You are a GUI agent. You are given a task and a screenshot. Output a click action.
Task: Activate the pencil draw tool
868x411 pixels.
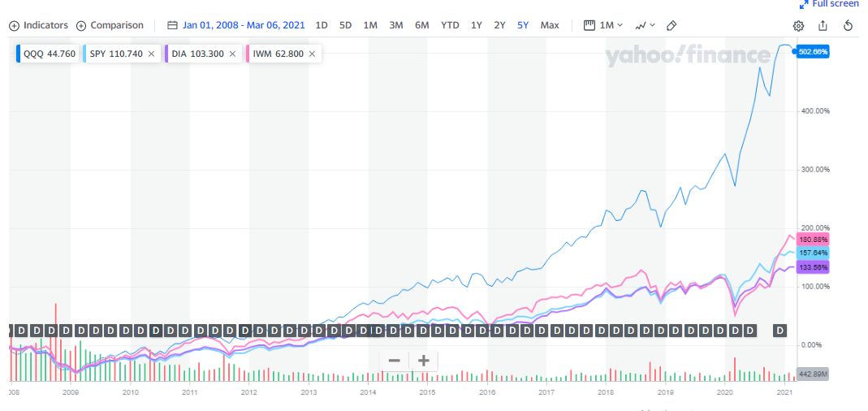pyautogui.click(x=672, y=25)
